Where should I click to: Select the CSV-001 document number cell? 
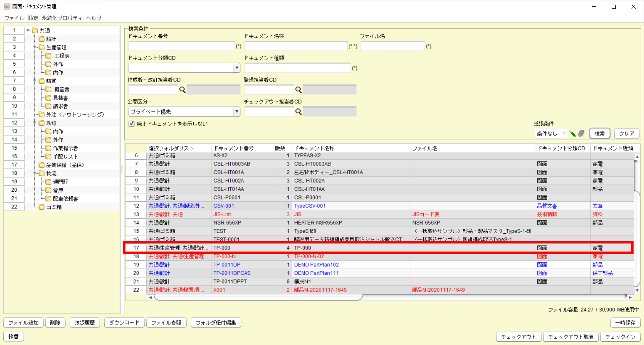point(242,206)
